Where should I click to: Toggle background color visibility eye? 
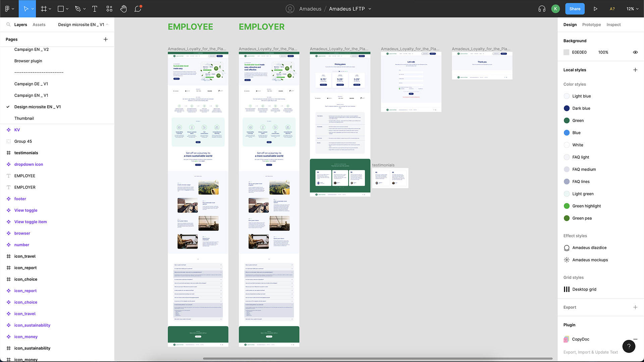[x=635, y=52]
